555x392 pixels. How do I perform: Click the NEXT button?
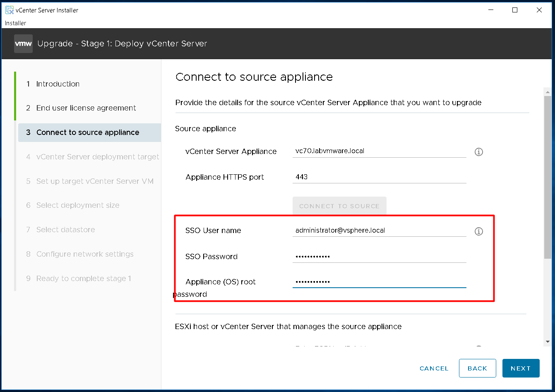(x=521, y=368)
